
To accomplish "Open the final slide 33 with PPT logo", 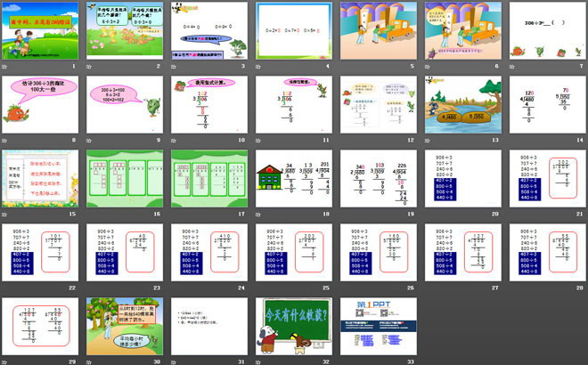I will (x=374, y=325).
